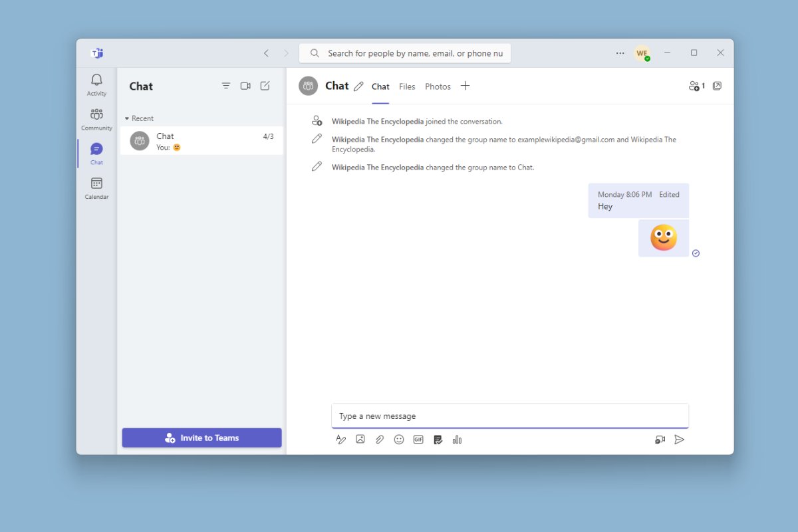Click the Edited label on message
The image size is (798, 532).
point(669,195)
